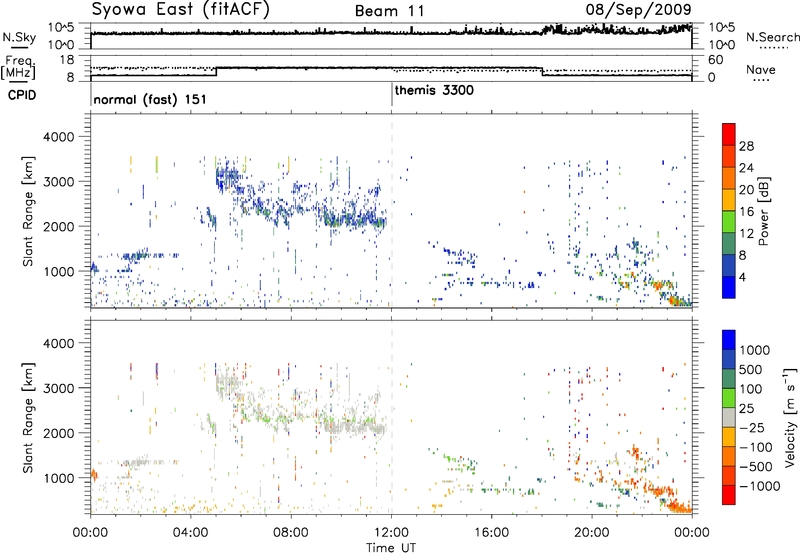Select 'normal (fast) 151' CPID text

150,99
